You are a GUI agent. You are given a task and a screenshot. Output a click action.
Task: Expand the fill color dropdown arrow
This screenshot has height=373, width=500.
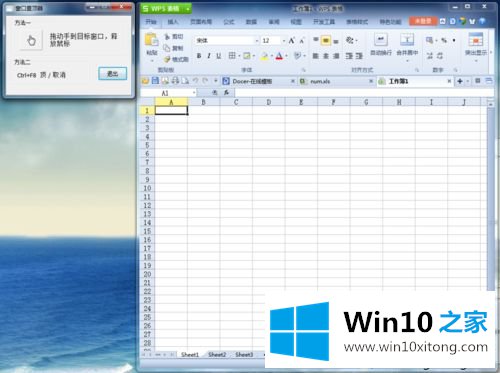pos(271,56)
